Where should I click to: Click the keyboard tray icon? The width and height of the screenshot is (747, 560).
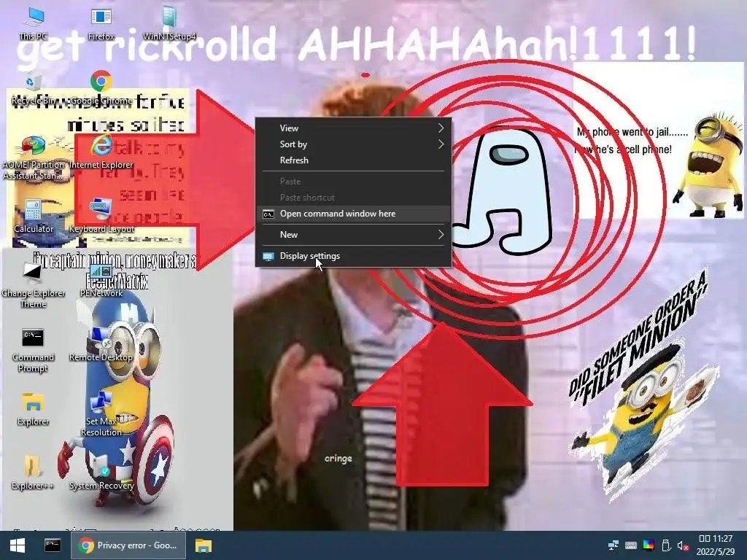click(x=631, y=545)
